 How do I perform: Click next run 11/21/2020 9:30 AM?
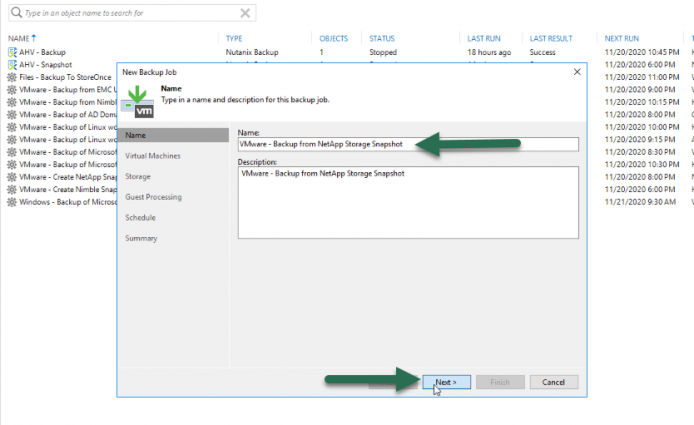click(640, 202)
